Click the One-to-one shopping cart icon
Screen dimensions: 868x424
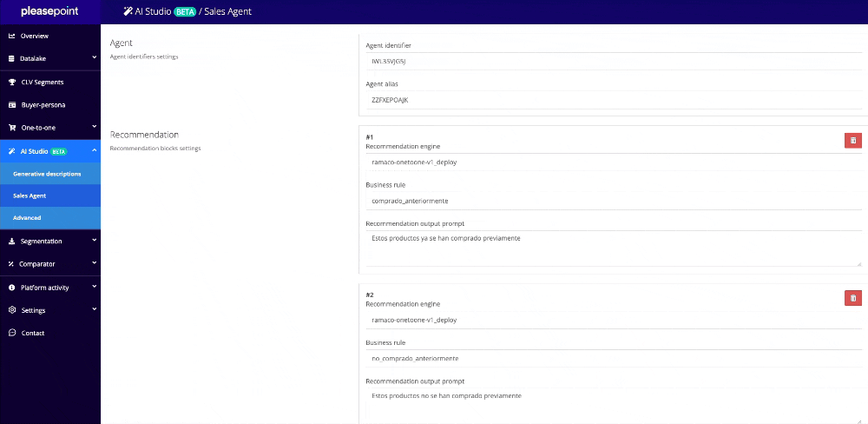point(12,127)
